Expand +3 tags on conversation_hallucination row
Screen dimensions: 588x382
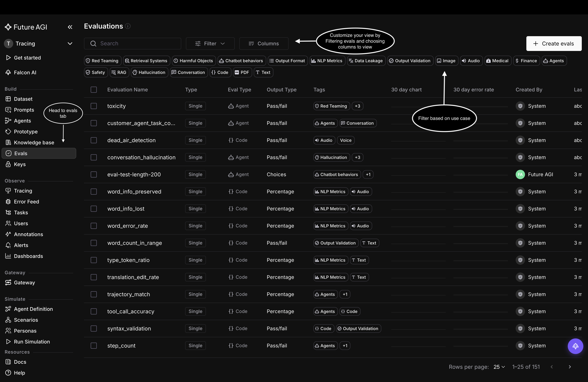[x=357, y=157]
